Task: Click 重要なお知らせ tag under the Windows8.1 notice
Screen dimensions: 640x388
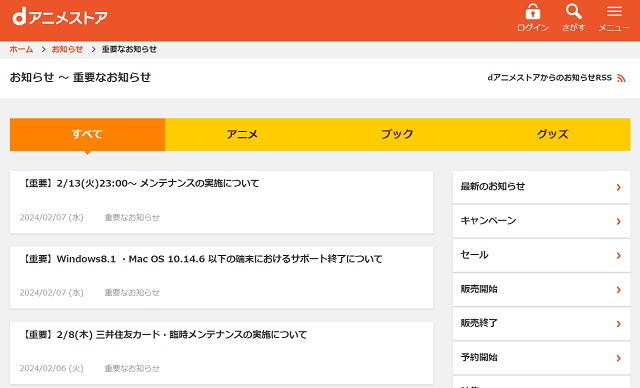Action: 132,293
